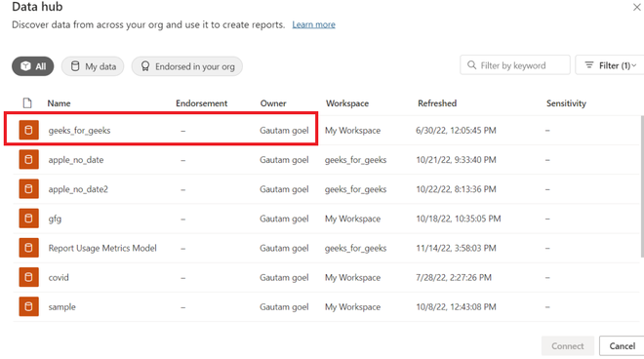Focus the Filter by keyword field
The height and width of the screenshot is (359, 644).
[x=515, y=65]
